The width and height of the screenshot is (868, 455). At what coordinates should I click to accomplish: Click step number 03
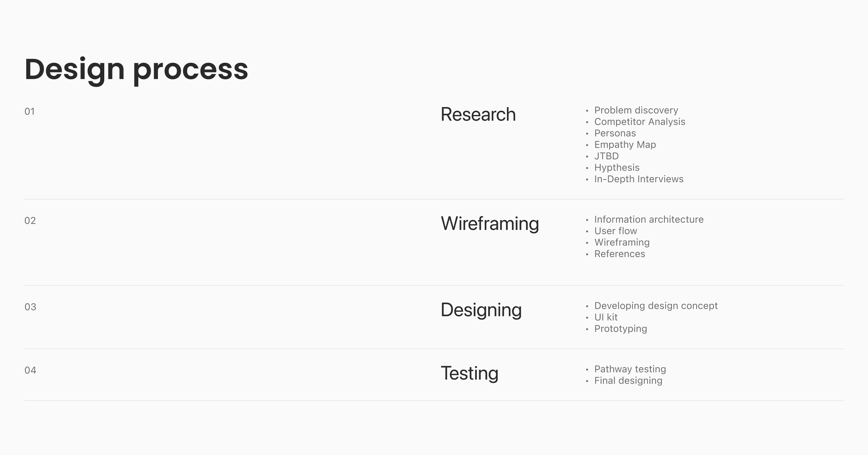(30, 307)
